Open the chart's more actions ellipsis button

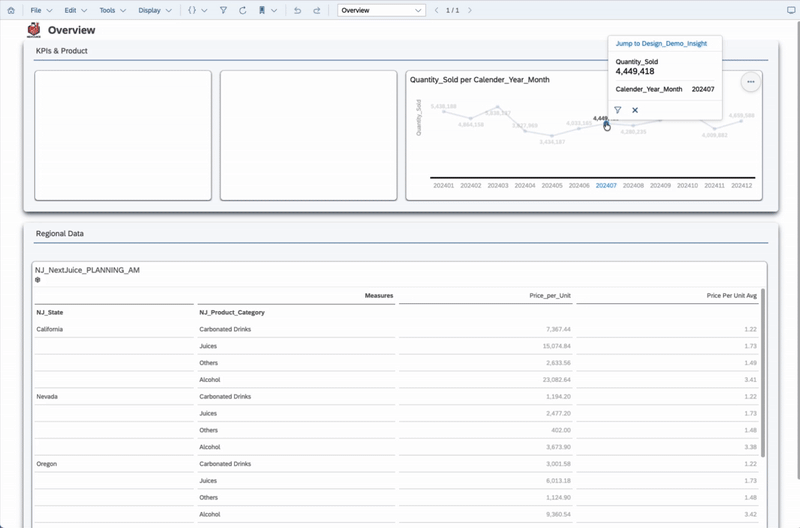pyautogui.click(x=751, y=82)
